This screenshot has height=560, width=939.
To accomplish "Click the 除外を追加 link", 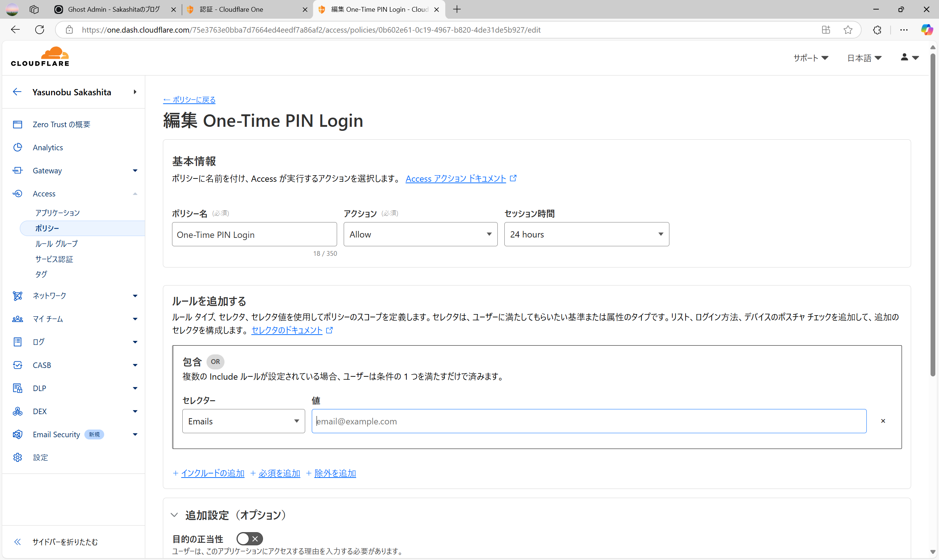I will click(335, 473).
